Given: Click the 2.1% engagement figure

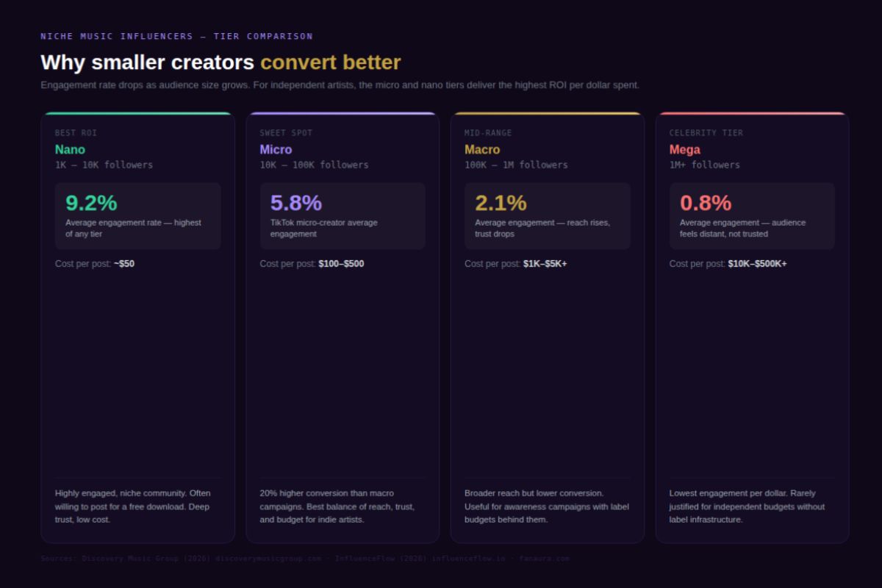Looking at the screenshot, I should click(501, 203).
